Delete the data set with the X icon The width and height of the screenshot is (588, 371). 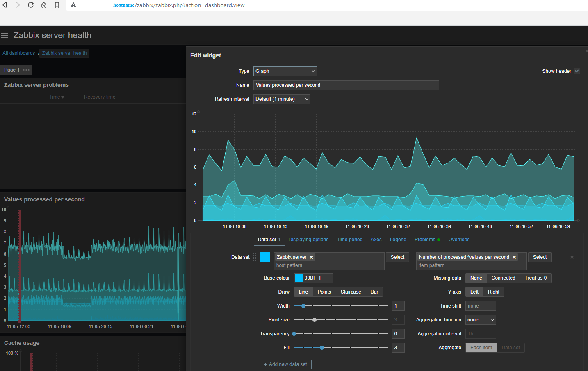pos(572,257)
